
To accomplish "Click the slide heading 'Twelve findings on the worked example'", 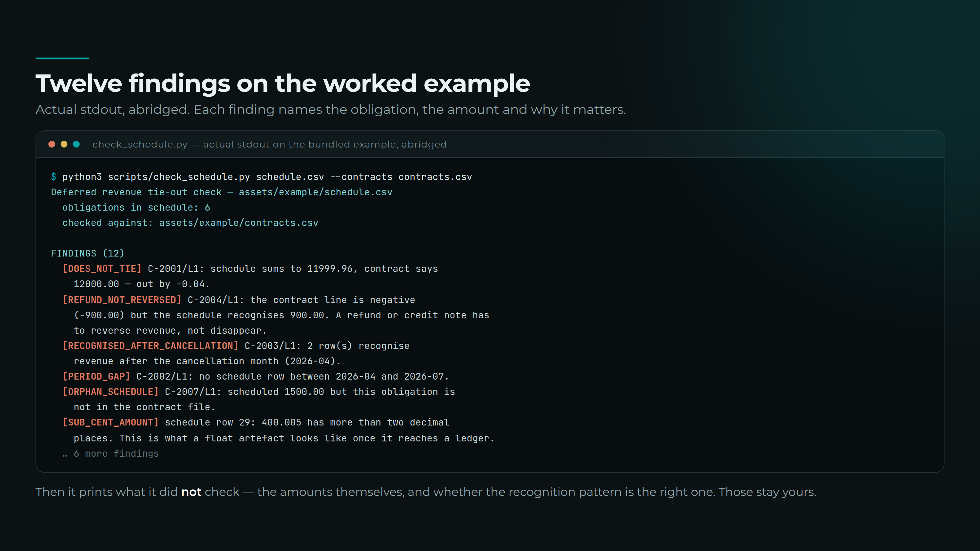I will [x=283, y=83].
